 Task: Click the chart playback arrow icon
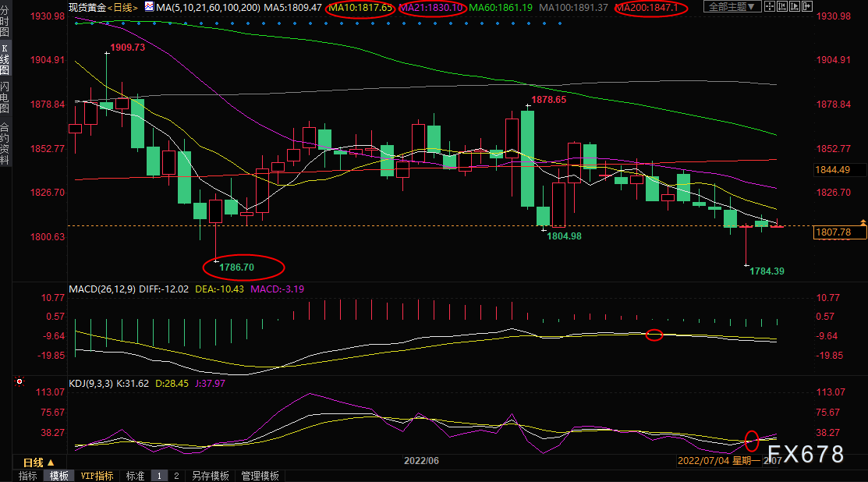coord(795,6)
